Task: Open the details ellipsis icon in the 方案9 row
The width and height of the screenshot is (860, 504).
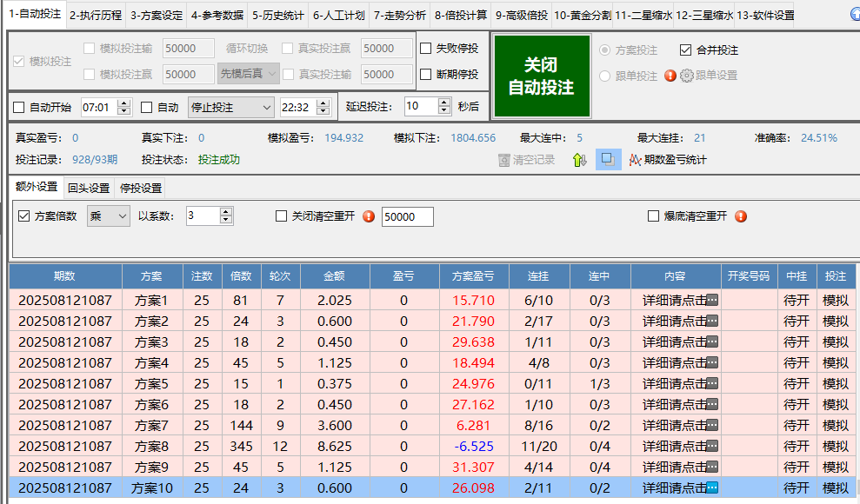Action: tap(712, 467)
